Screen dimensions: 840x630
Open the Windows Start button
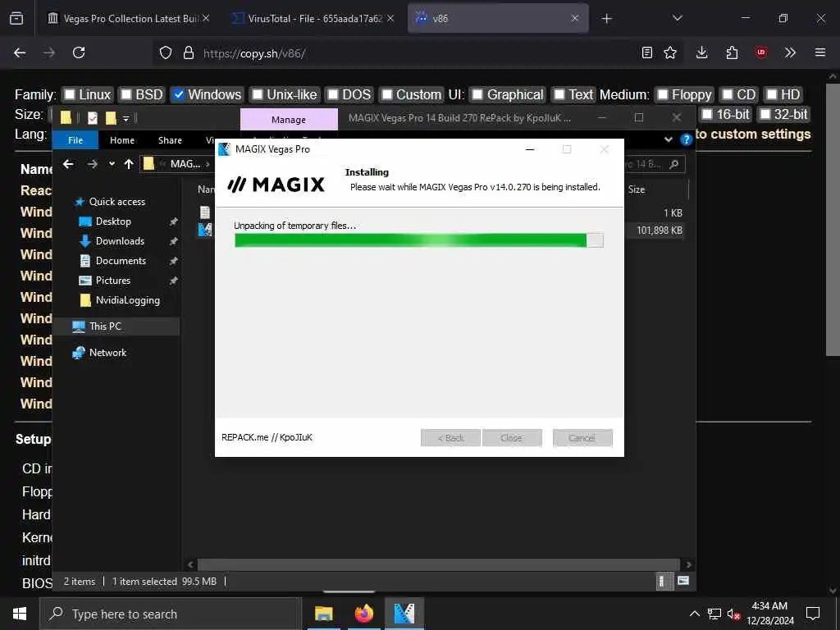pos(20,614)
